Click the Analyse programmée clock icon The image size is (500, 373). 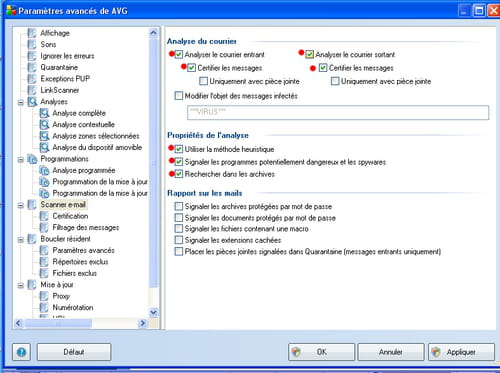coord(44,170)
